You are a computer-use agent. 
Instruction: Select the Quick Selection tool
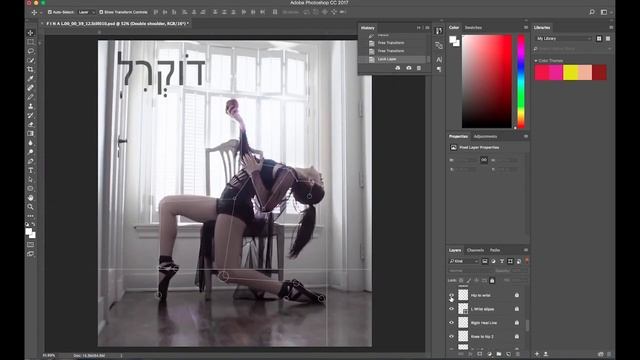[x=31, y=60]
